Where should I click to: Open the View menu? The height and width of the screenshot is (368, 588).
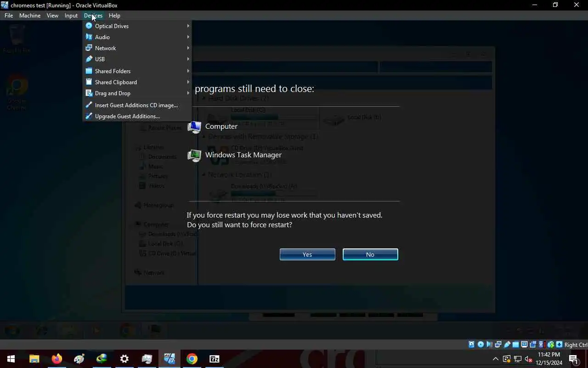click(x=52, y=15)
